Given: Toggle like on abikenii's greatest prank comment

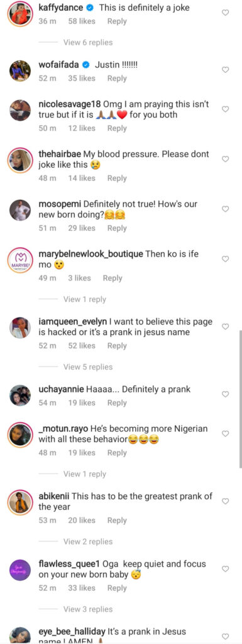Looking at the screenshot, I should coord(225,501).
